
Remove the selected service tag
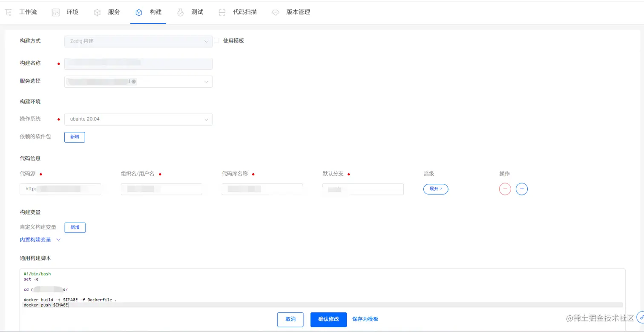point(134,82)
